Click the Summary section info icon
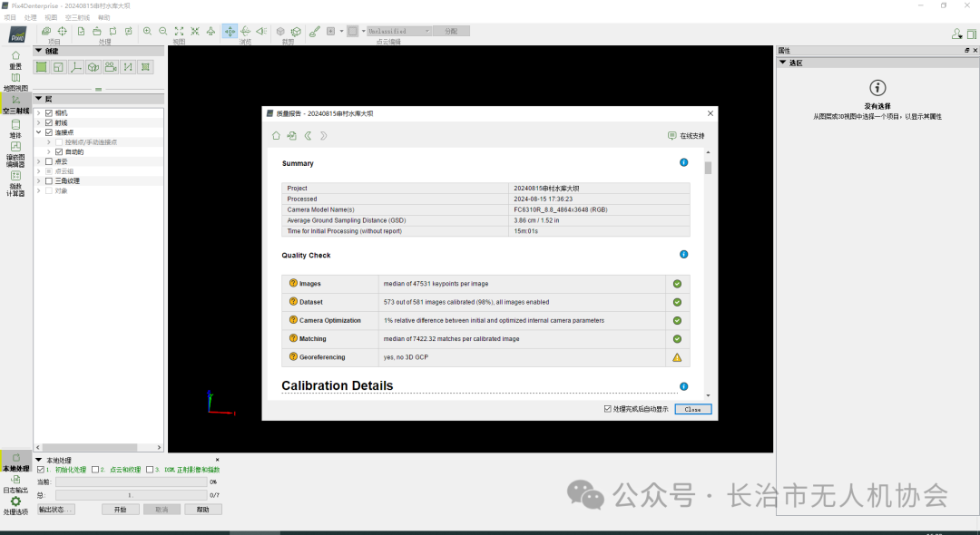 point(684,162)
